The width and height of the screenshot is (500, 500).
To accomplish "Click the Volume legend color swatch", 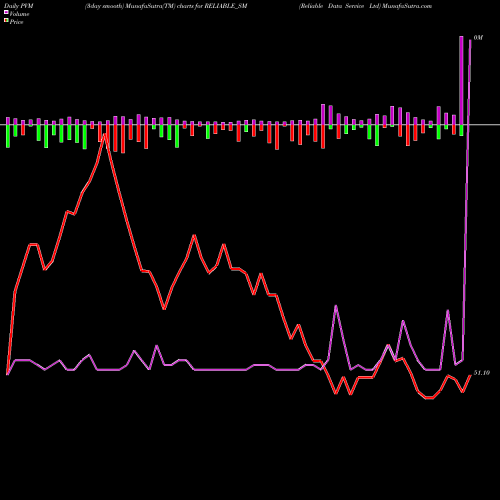I will pos(6,13).
